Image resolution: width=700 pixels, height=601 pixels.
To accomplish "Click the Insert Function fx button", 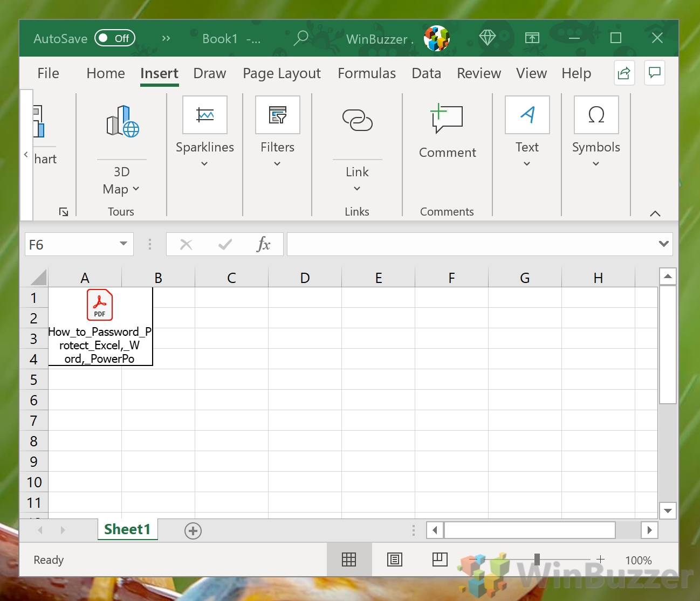I will pyautogui.click(x=263, y=244).
